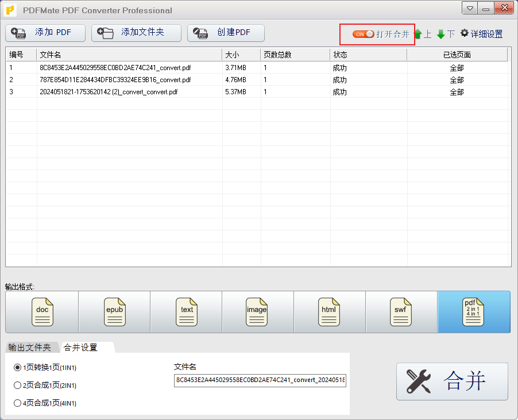The width and height of the screenshot is (518, 420).
Task: Select row 787E854D11E284434DFBC39324EE9B16_convert.pdf
Action: [x=257, y=80]
